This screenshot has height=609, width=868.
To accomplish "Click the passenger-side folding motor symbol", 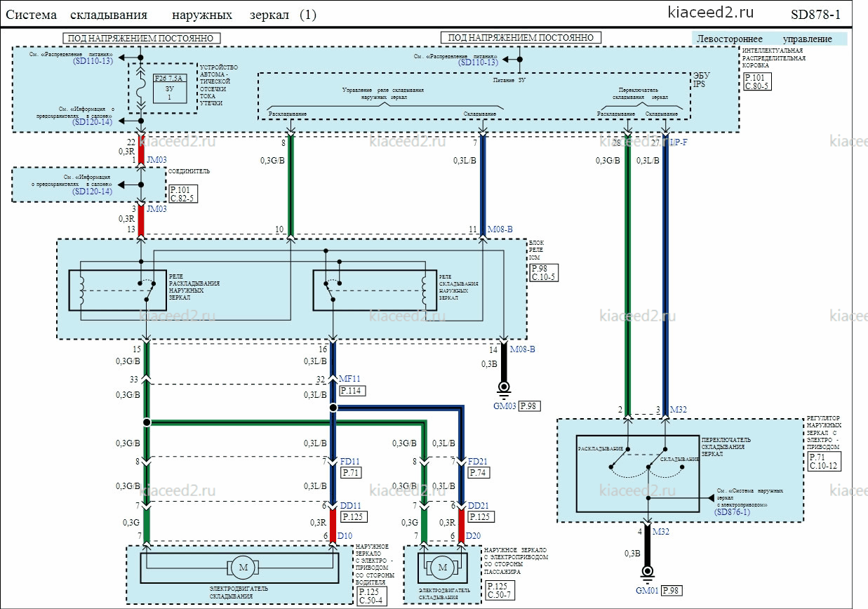I will tap(442, 567).
